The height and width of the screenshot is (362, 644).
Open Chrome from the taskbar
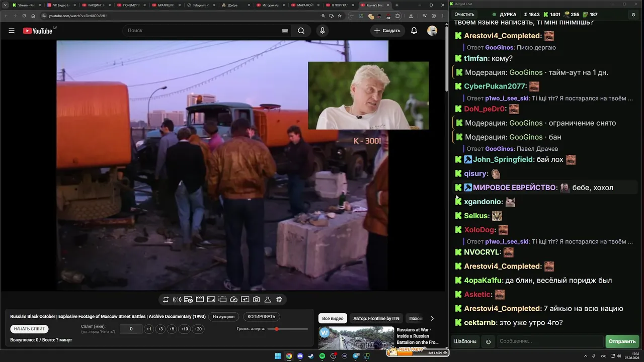click(289, 356)
